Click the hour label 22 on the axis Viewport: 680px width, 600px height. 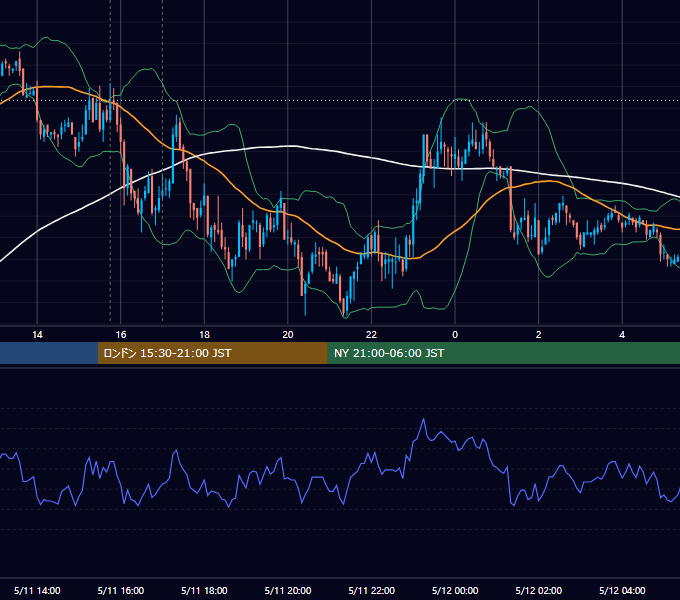[x=371, y=335]
